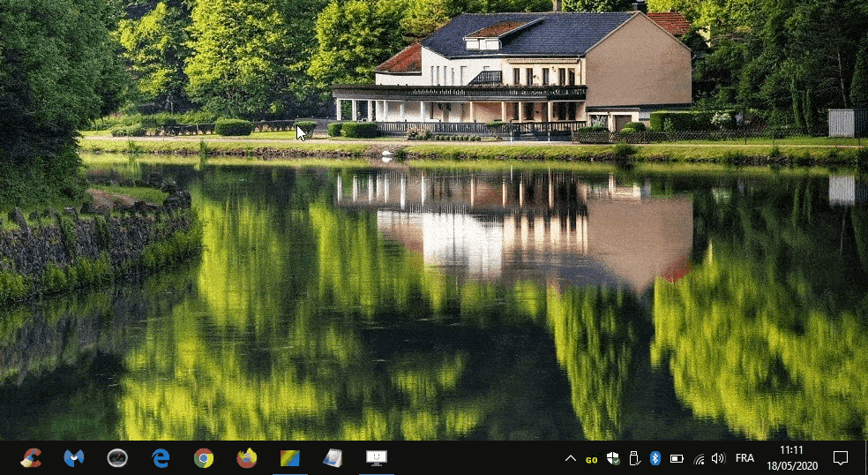This screenshot has width=868, height=475.
Task: Open Windows Security shield tray icon
Action: (613, 458)
